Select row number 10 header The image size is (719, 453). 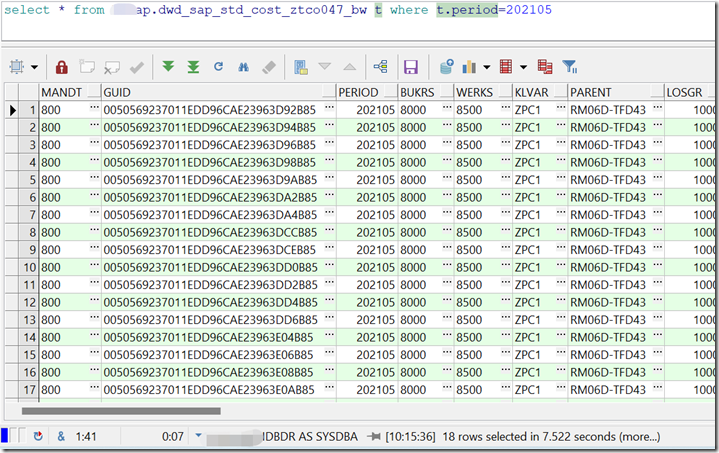click(29, 267)
